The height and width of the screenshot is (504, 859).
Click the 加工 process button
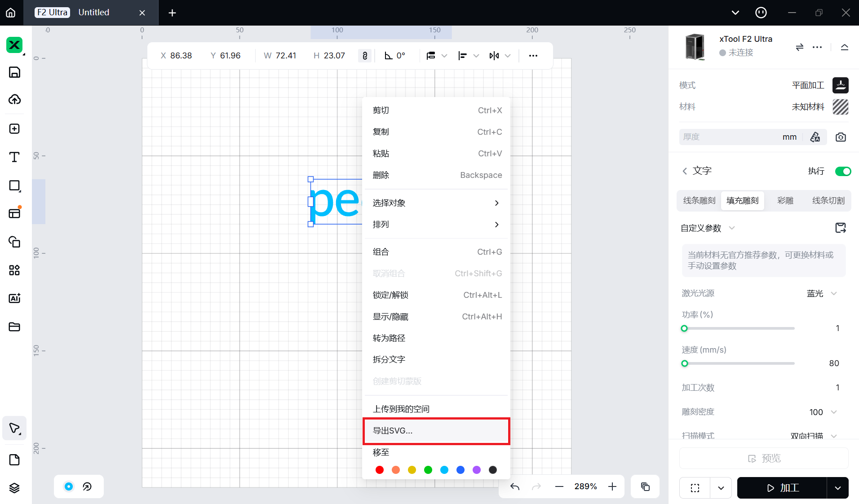pos(782,488)
